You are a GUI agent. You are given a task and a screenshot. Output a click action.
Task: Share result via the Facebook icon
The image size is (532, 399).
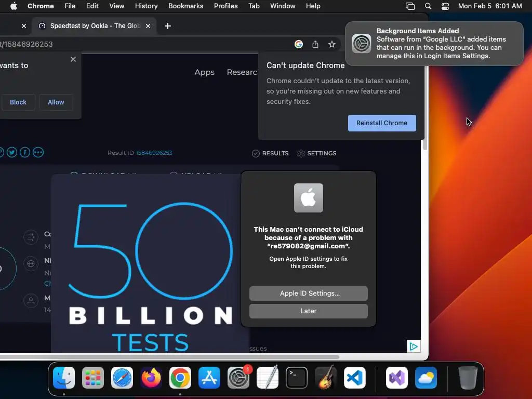pos(25,152)
